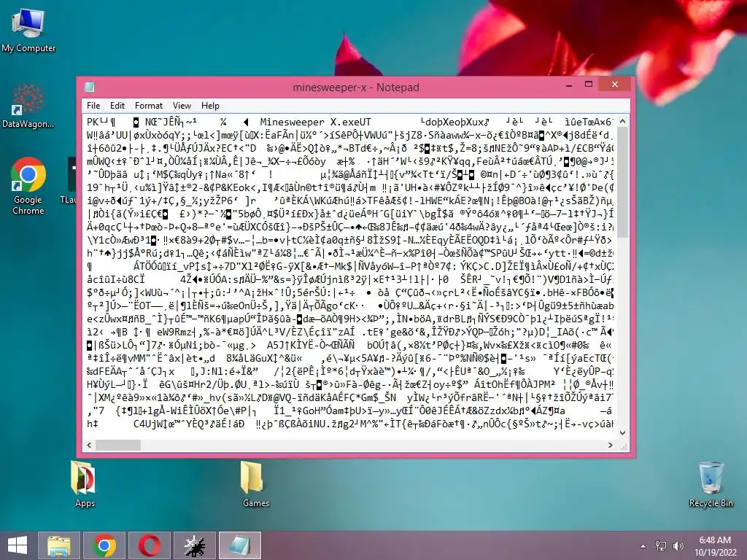Minimize the Notepad window
The height and width of the screenshot is (560, 747).
pyautogui.click(x=569, y=85)
